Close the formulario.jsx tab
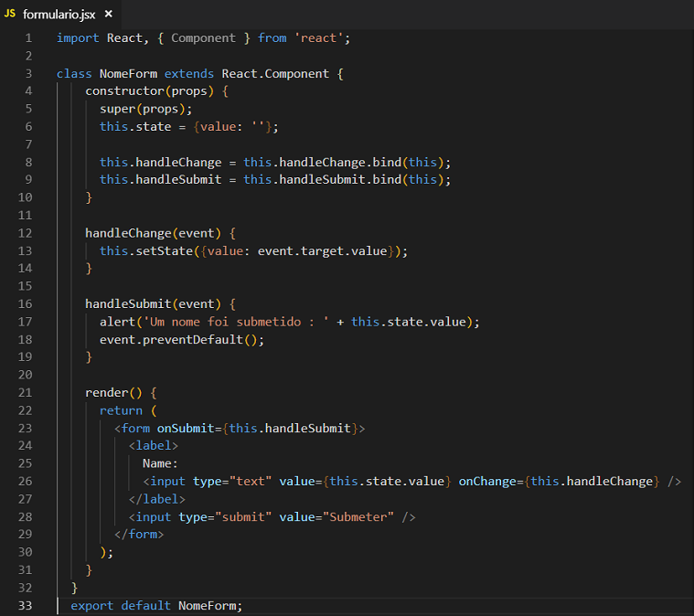This screenshot has width=694, height=616. [109, 14]
